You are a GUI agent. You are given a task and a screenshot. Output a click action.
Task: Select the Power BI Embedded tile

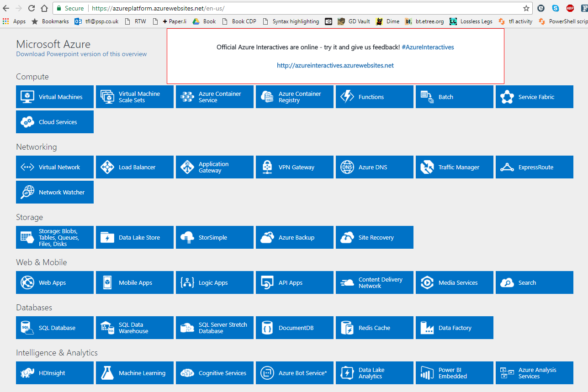[x=454, y=372]
